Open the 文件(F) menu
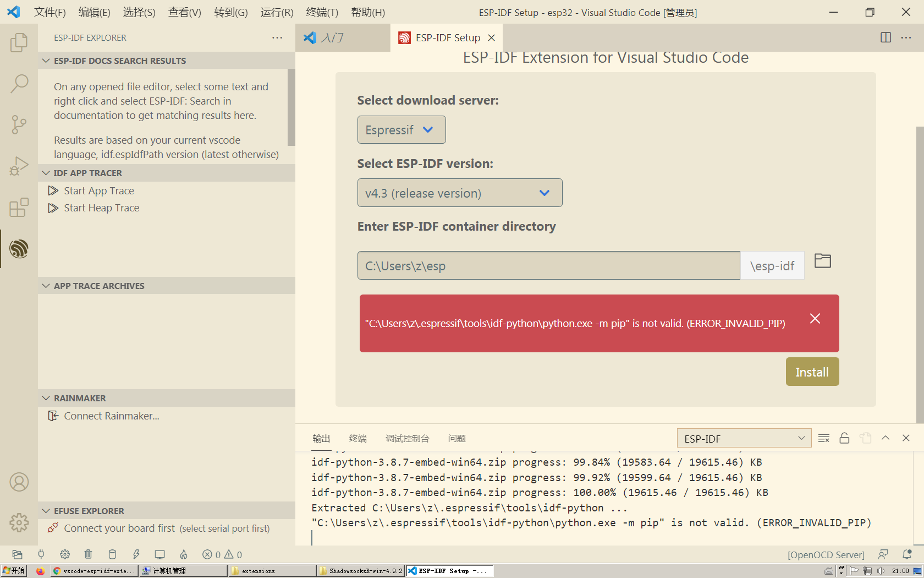This screenshot has height=578, width=924. (x=50, y=12)
